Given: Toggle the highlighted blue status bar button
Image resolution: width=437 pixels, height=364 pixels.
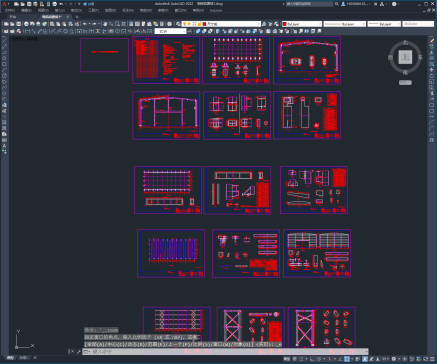Looking at the screenshot, I should click(347, 359).
